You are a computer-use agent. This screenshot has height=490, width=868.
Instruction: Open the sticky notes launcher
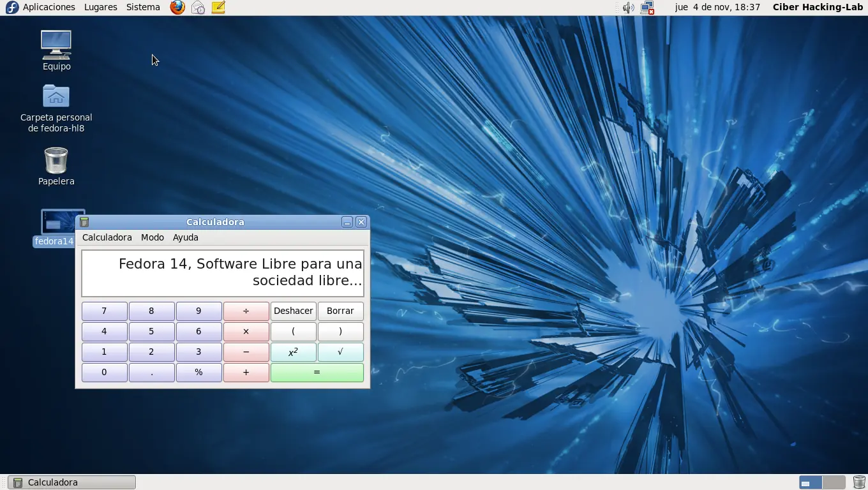pyautogui.click(x=218, y=8)
